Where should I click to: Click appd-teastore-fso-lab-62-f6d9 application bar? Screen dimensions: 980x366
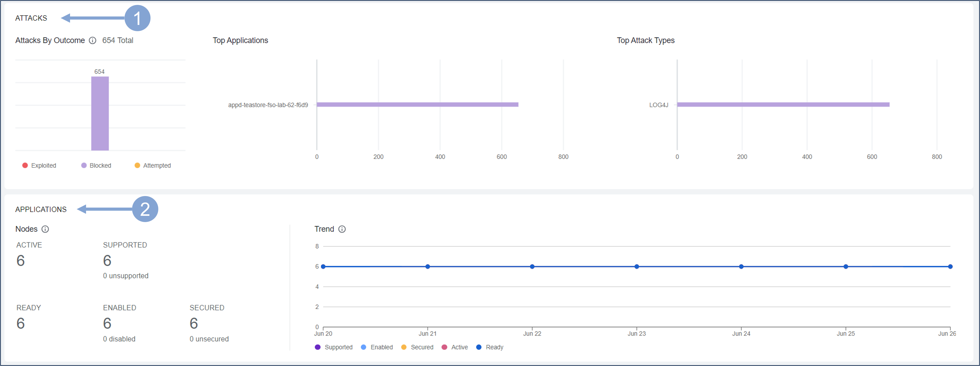(x=417, y=104)
